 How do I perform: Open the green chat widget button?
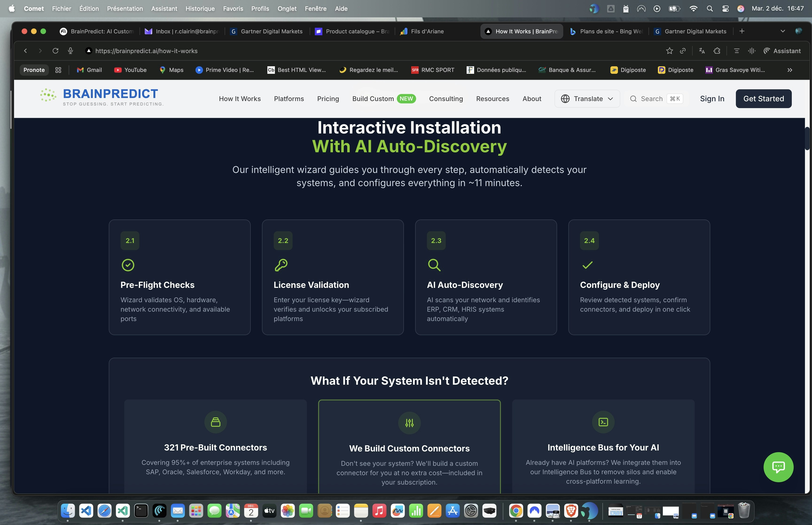778,467
